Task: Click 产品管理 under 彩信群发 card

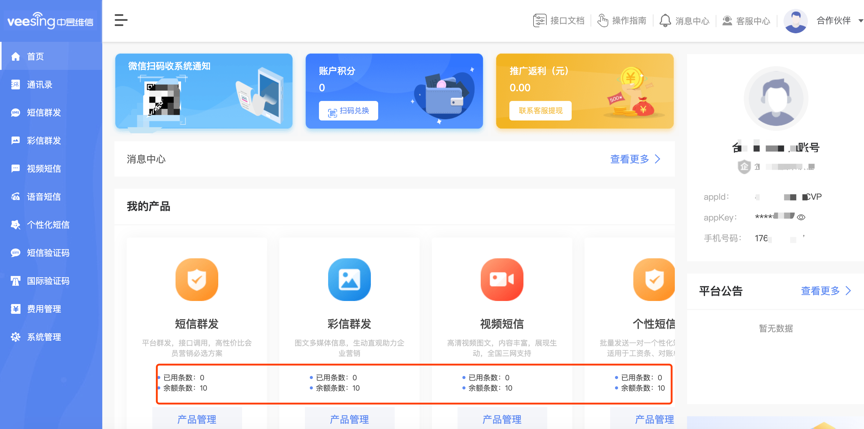Action: point(349,419)
